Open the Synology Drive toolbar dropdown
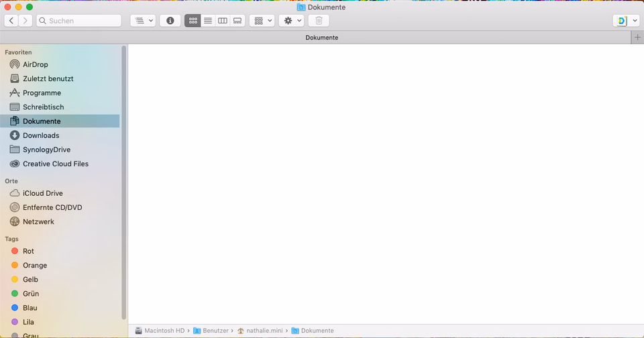 click(x=627, y=21)
